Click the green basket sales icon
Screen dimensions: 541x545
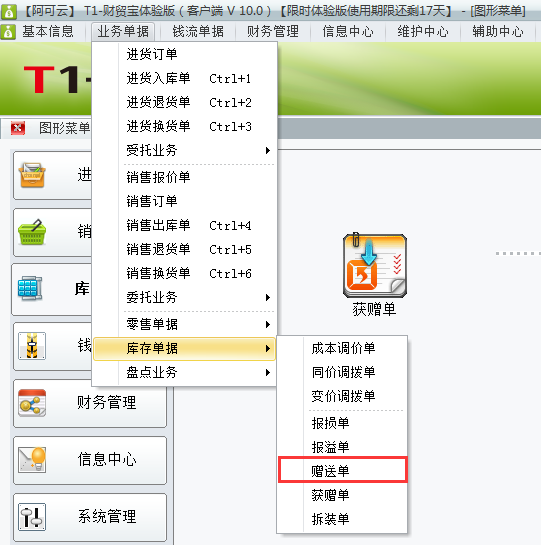pyautogui.click(x=32, y=232)
